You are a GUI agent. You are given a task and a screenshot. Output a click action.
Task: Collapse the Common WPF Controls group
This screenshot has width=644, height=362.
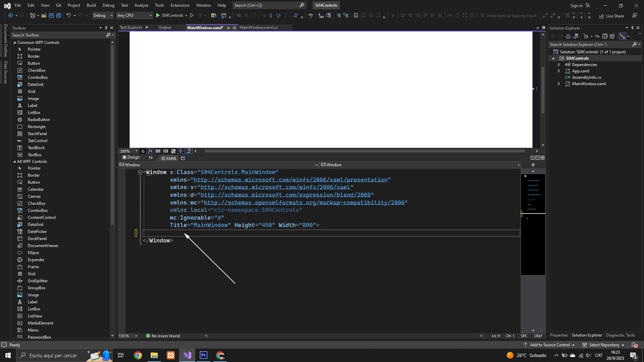click(15, 43)
